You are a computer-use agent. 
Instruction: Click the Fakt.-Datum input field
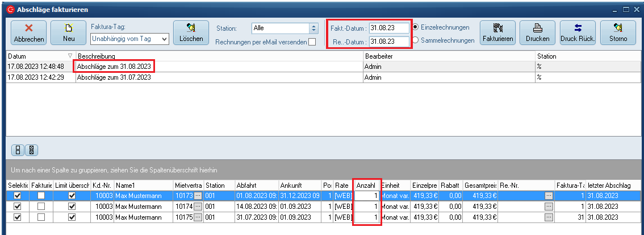coord(389,27)
